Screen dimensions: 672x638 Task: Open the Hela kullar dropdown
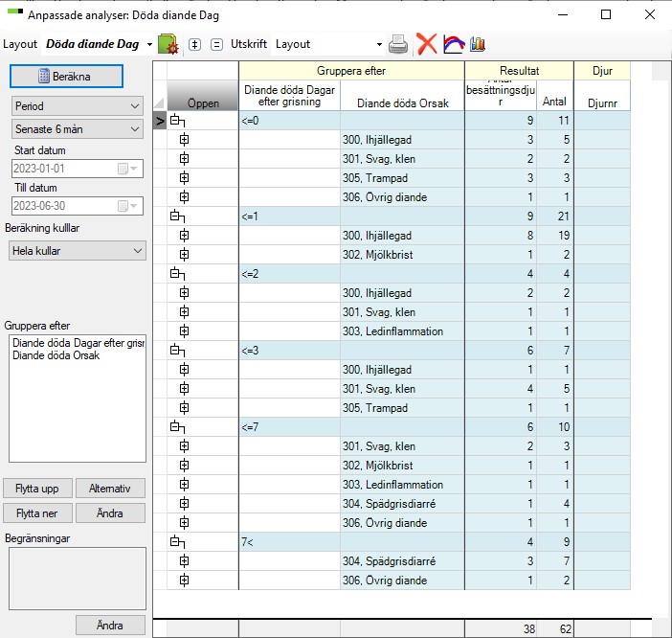(x=78, y=251)
